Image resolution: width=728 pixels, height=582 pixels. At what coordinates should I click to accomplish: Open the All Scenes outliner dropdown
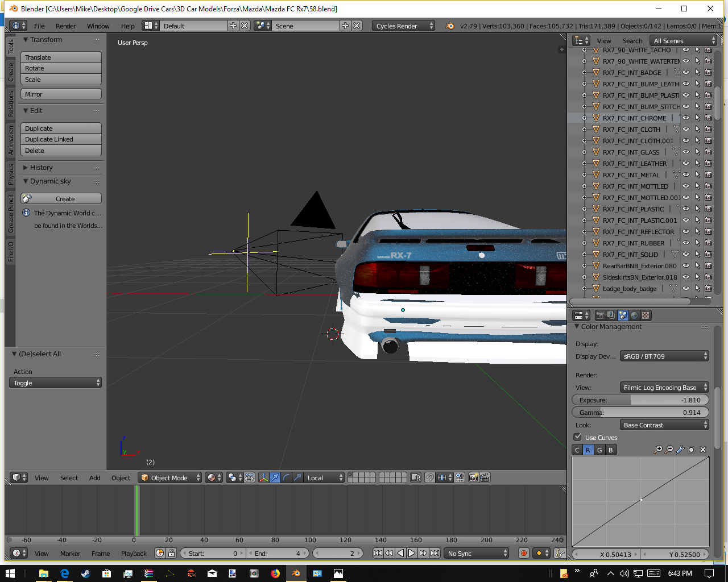[684, 40]
